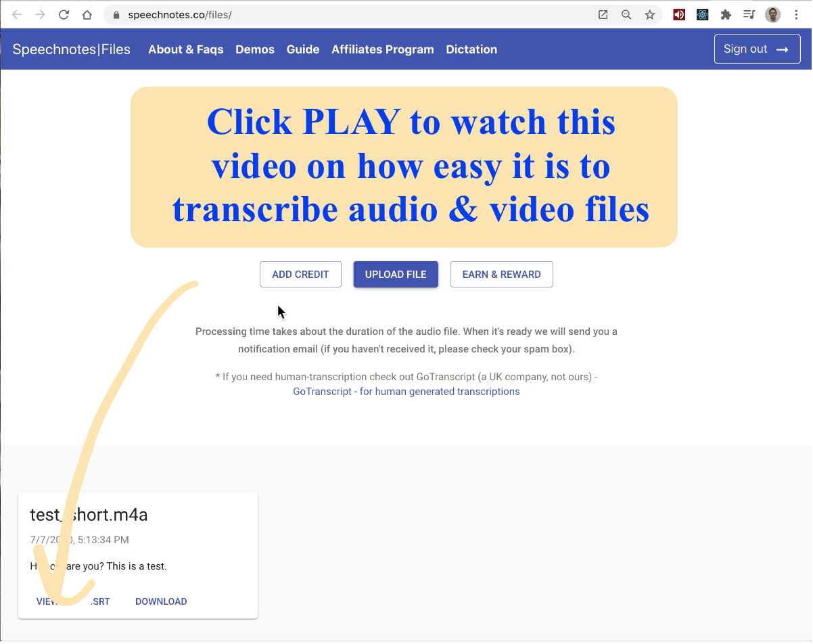Reload the page with the refresh icon
Image resolution: width=813 pixels, height=644 pixels.
click(64, 14)
